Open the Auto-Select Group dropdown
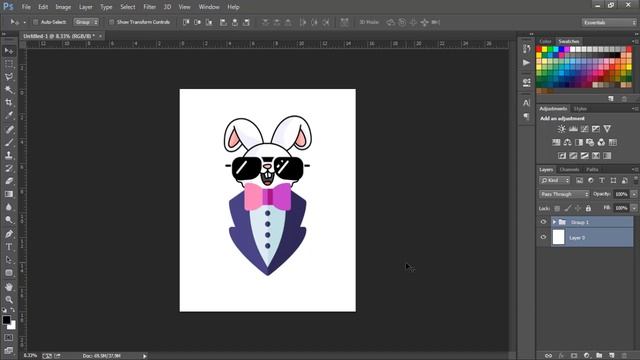The image size is (640, 360). pos(86,22)
